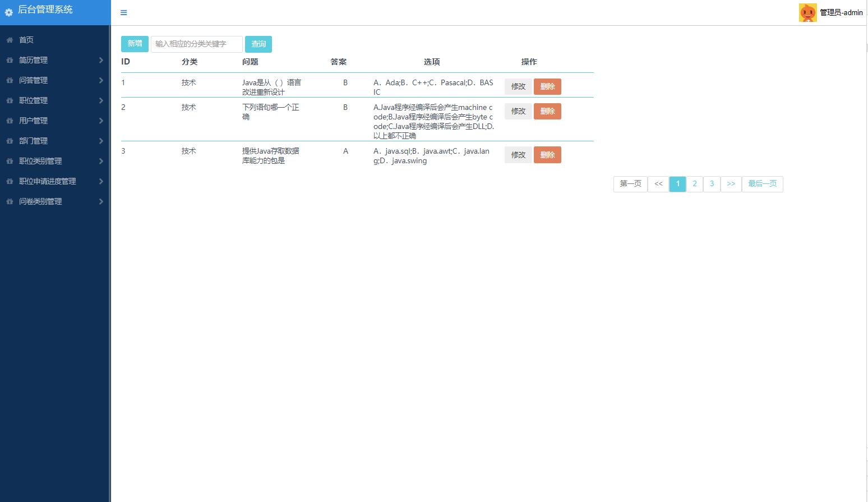Click the icon next to 问答管理
868x502 pixels.
coord(9,80)
